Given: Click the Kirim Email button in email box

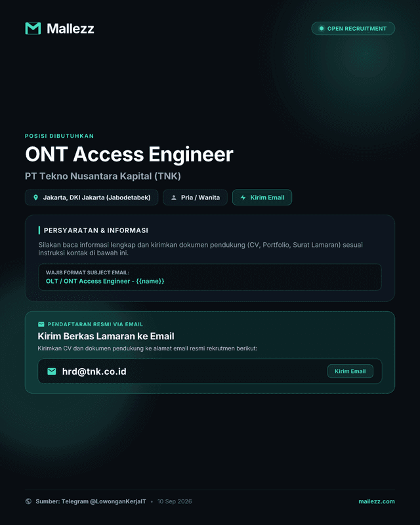Looking at the screenshot, I should point(350,371).
